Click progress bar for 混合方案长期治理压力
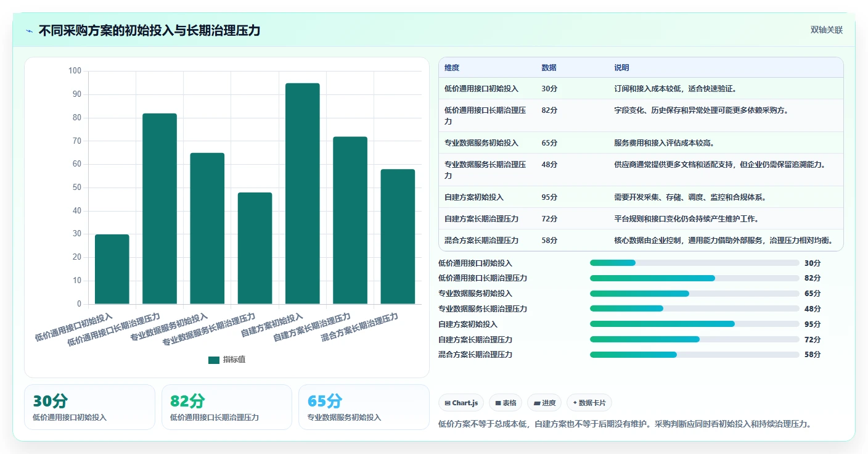 pos(694,355)
